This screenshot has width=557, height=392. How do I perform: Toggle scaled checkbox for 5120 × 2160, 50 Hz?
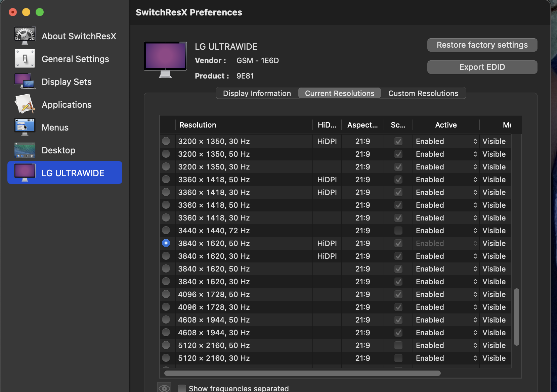click(398, 345)
